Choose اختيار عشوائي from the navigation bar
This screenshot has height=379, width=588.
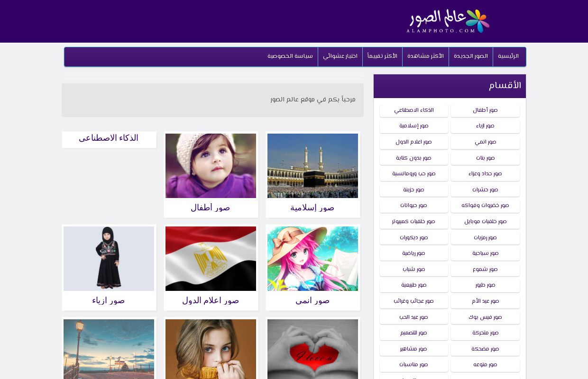(340, 56)
